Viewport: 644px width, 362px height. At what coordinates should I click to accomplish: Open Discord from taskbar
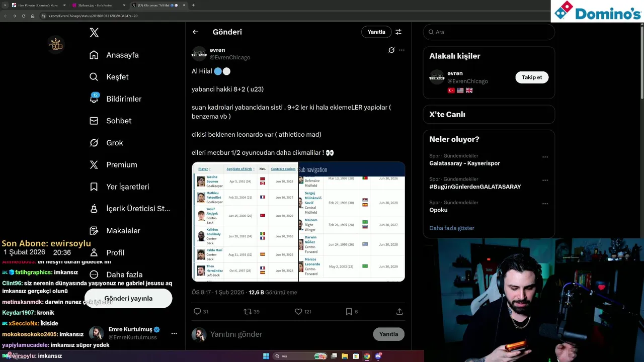tap(378, 356)
